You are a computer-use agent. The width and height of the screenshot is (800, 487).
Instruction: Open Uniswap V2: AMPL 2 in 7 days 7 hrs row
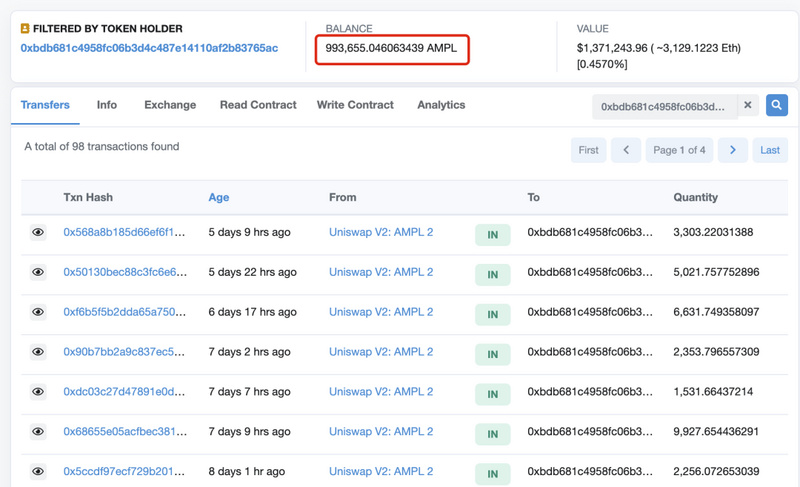381,391
